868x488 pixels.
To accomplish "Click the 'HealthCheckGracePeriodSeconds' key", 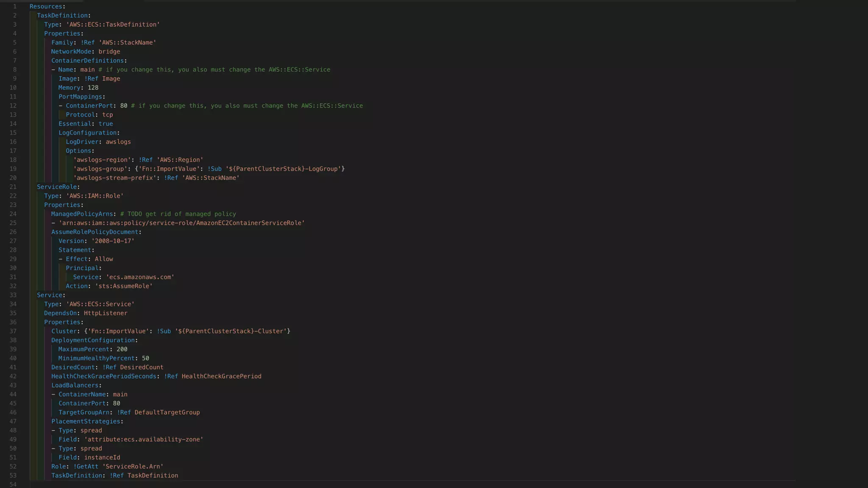I will tap(103, 376).
